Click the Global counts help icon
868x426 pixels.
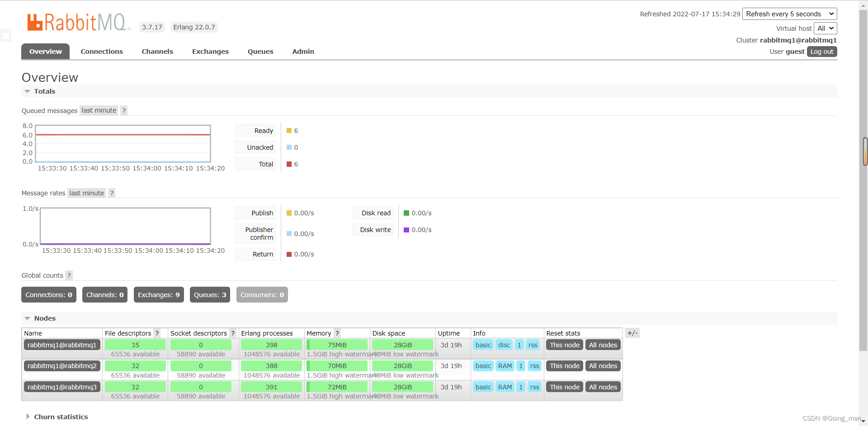69,275
